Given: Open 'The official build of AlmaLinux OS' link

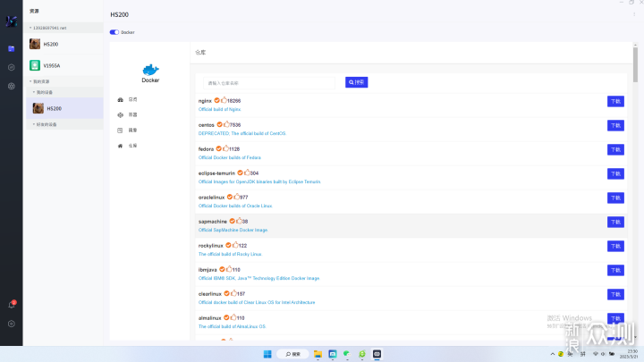Looking at the screenshot, I should 232,327.
